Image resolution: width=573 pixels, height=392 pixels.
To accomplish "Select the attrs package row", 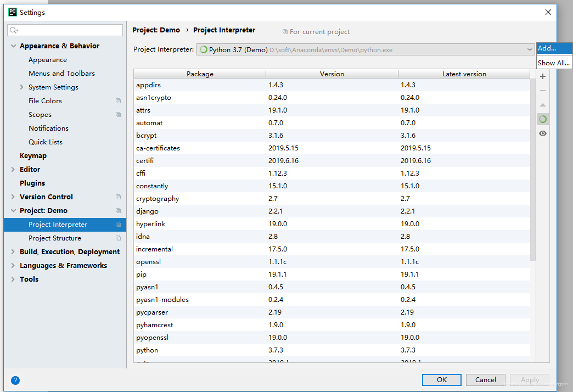I will click(332, 110).
